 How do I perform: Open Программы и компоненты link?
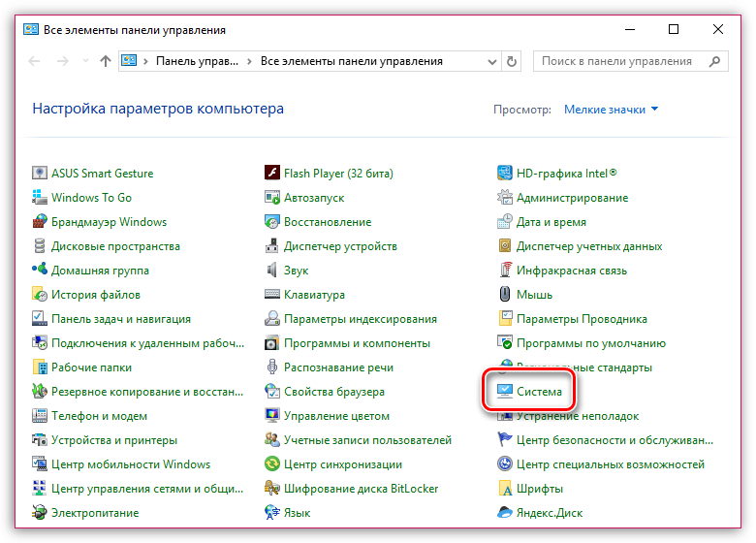357,343
